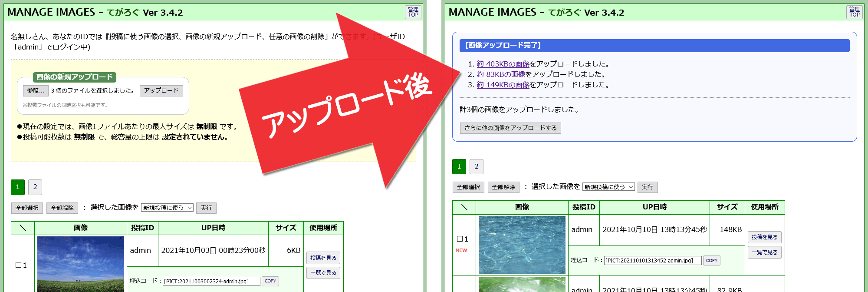
Task: Open the 約 403KBの画像 link
Action: coord(503,64)
